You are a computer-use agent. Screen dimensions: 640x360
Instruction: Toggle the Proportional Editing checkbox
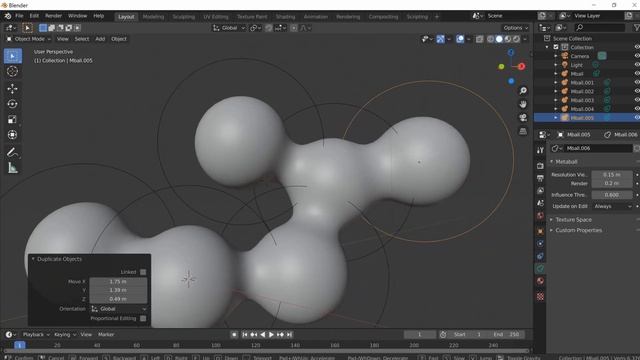pyautogui.click(x=143, y=318)
